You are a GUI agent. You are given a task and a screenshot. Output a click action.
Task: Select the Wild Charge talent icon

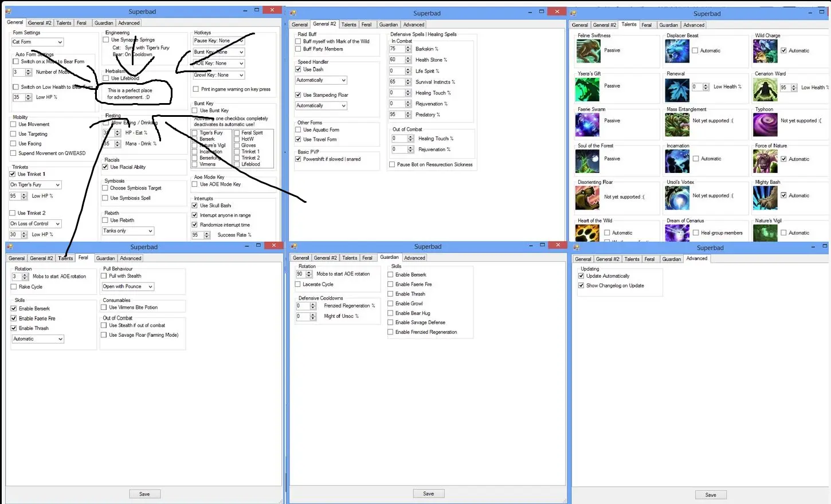pyautogui.click(x=765, y=51)
